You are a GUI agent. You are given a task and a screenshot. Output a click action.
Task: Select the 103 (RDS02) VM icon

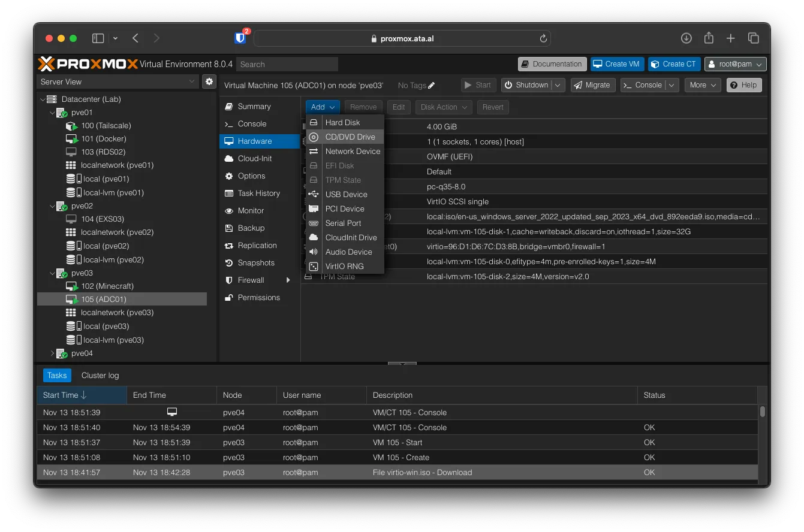point(71,152)
